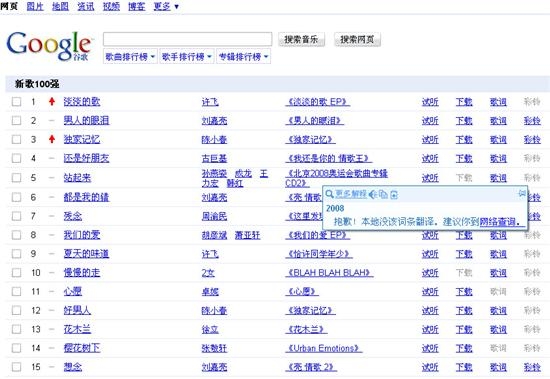
Task: Open album link 《恰许同学年少》
Action: click(x=319, y=253)
